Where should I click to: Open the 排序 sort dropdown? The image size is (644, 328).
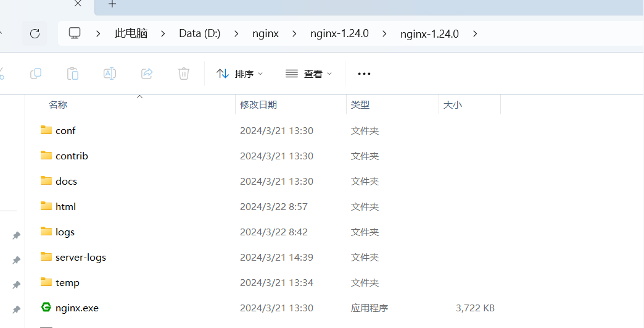(x=239, y=74)
